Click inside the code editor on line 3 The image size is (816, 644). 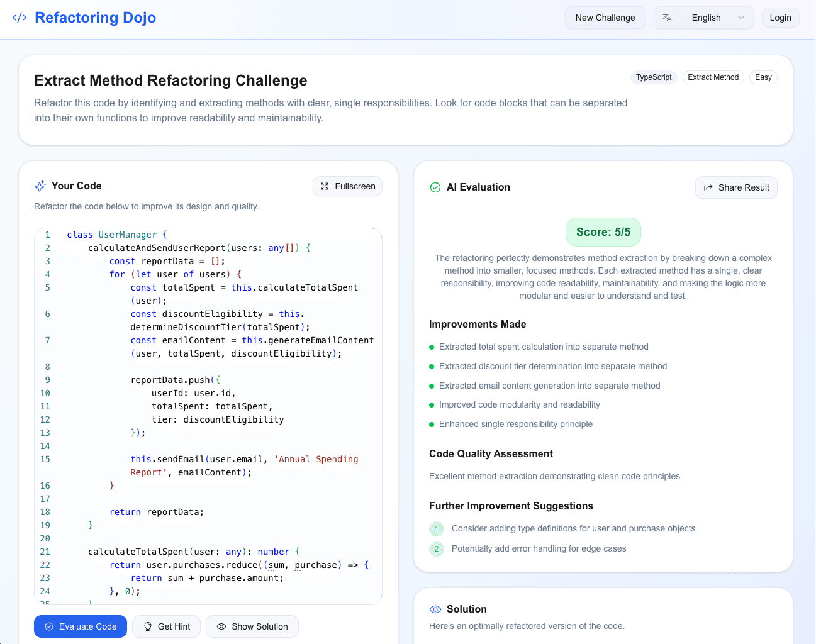(189, 260)
